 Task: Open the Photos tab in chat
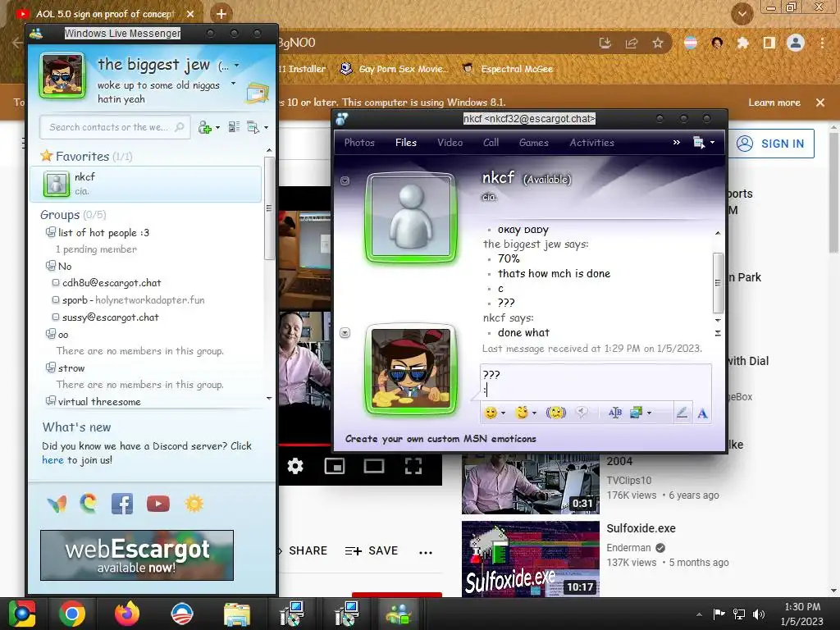coord(359,143)
